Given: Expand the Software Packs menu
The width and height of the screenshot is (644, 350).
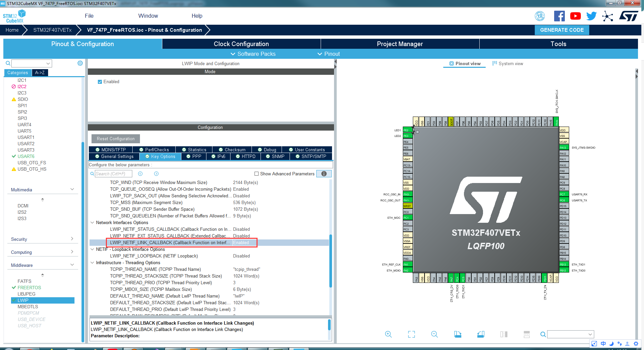Looking at the screenshot, I should tap(253, 54).
